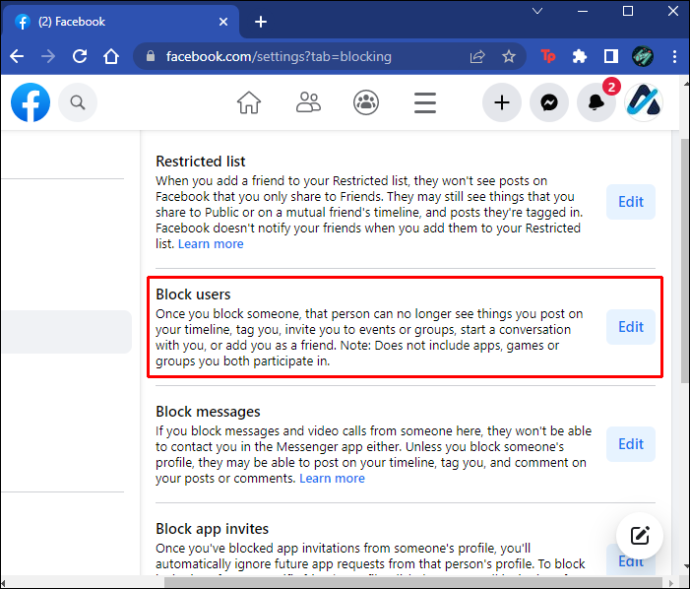Click the browser home icon
This screenshot has width=690, height=589.
point(111,56)
